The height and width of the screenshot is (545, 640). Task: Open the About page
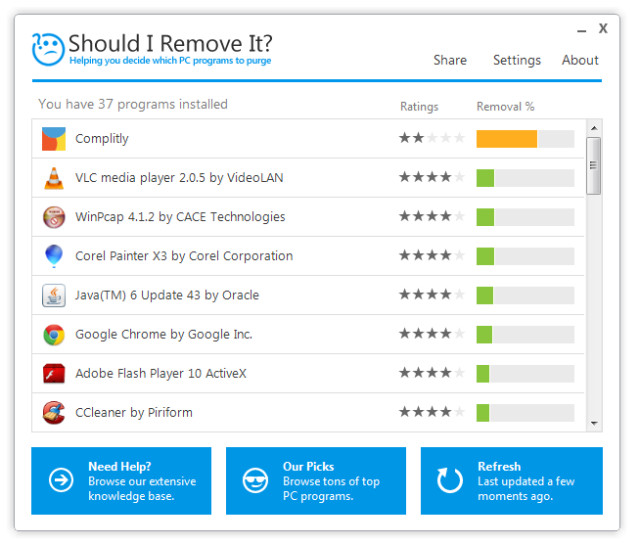(580, 60)
